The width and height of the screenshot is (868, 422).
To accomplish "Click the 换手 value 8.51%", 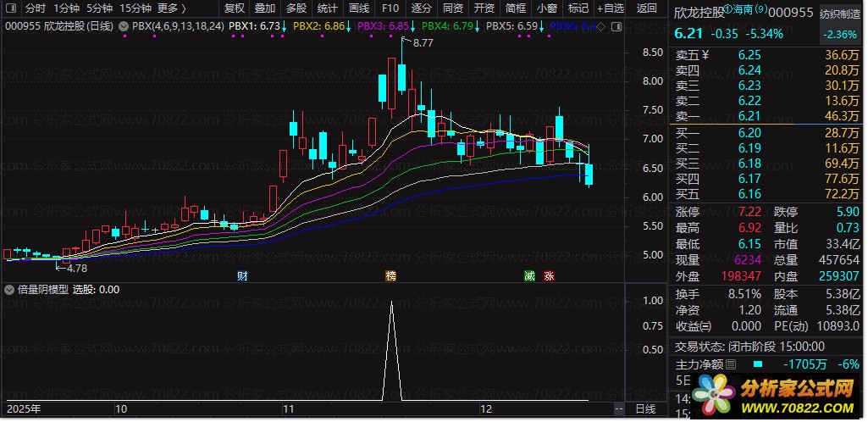I will pos(743,295).
